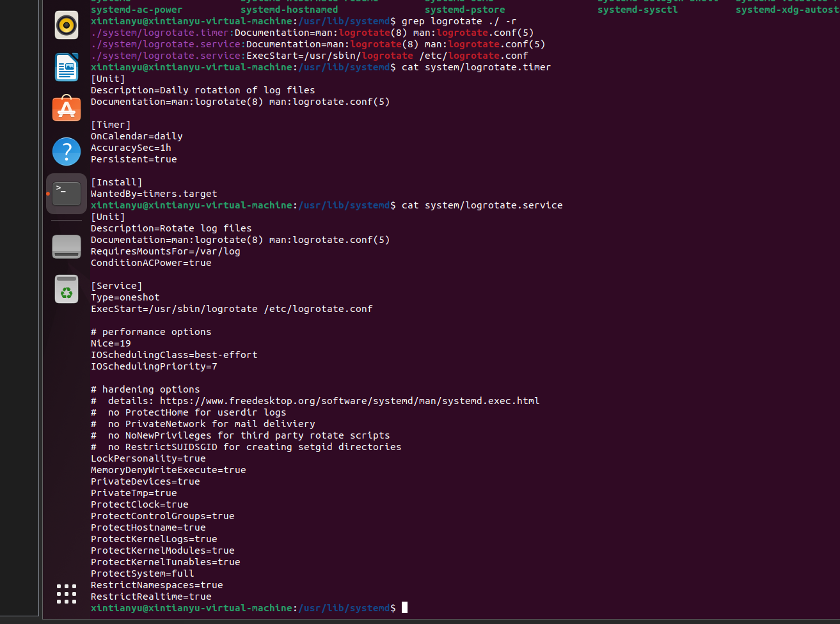
Task: Open the Help app from the dock
Action: click(66, 152)
